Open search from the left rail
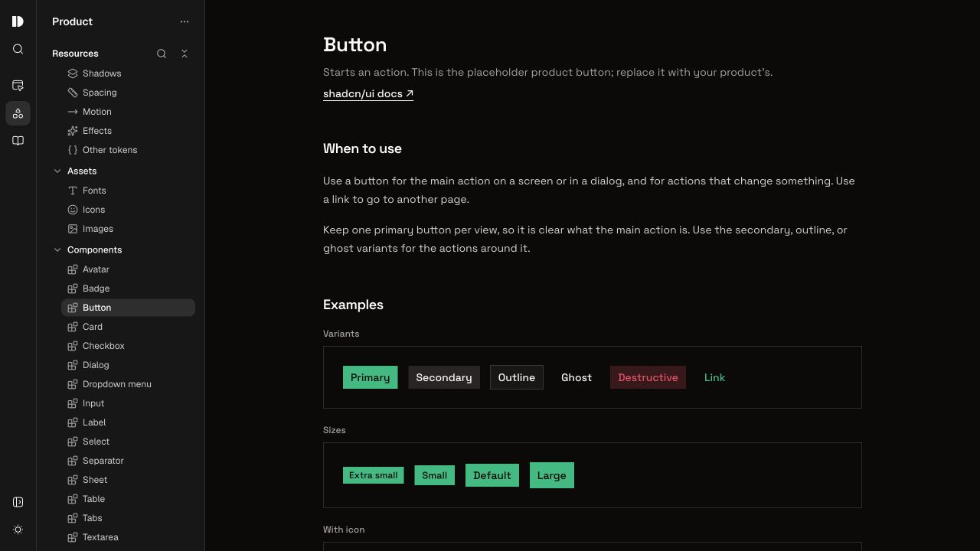 click(x=18, y=49)
